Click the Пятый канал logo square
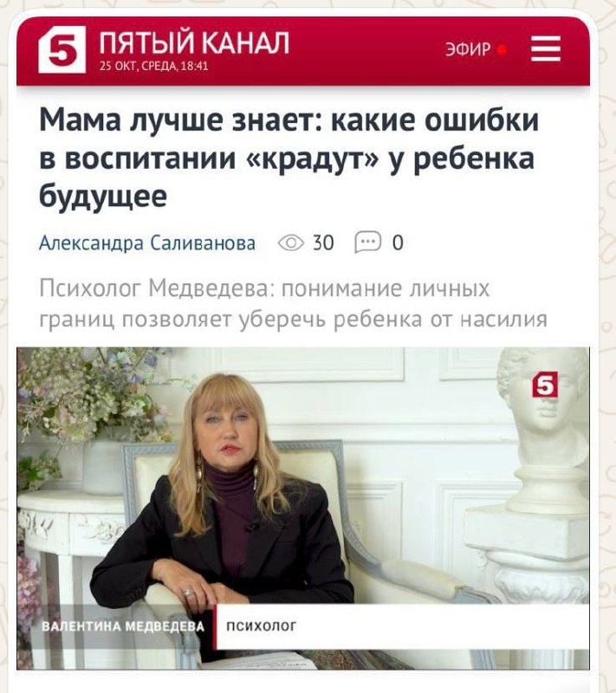Image resolution: width=616 pixels, height=693 pixels. pyautogui.click(x=62, y=49)
